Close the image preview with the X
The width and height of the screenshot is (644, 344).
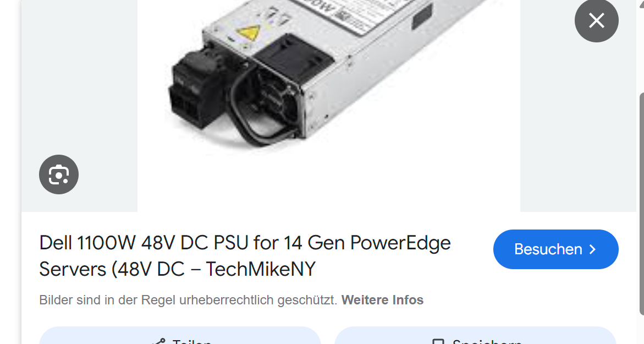point(596,20)
